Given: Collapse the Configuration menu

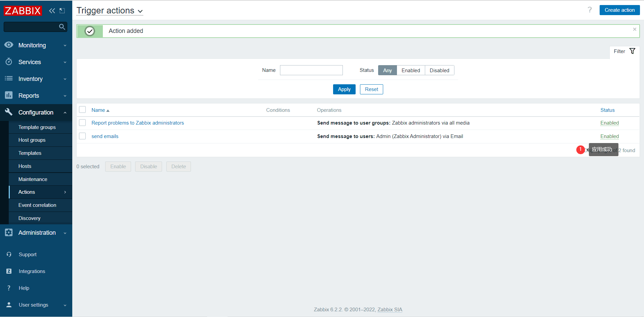Looking at the screenshot, I should 65,112.
